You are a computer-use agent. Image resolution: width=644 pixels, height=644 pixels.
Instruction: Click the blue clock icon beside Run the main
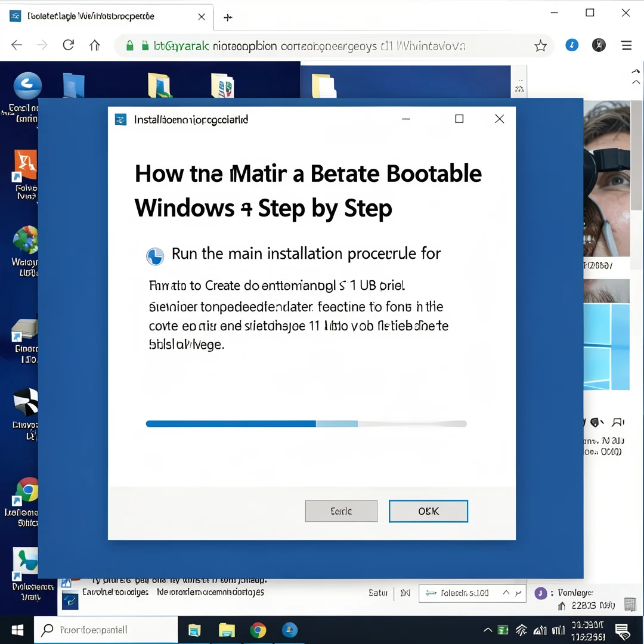click(x=155, y=256)
